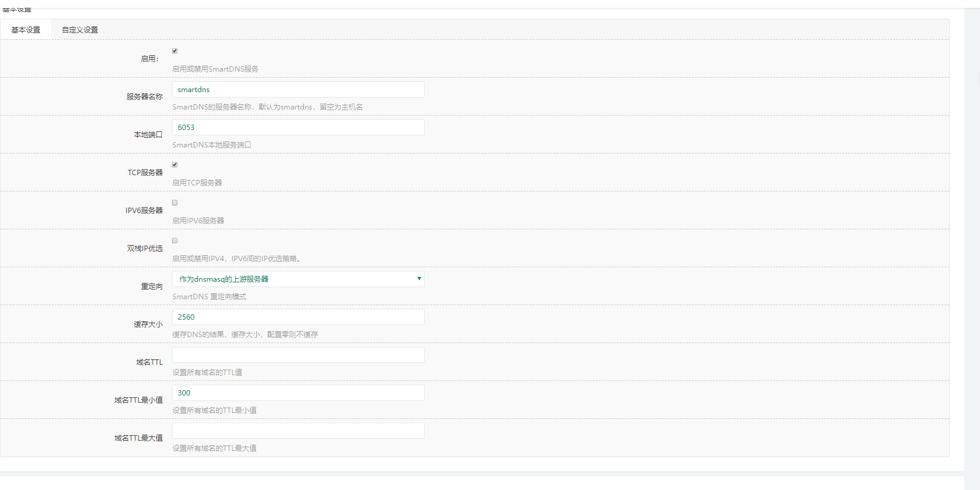Enable the IPV6服务器 checkbox
Image resolution: width=980 pixels, height=490 pixels.
[x=175, y=203]
